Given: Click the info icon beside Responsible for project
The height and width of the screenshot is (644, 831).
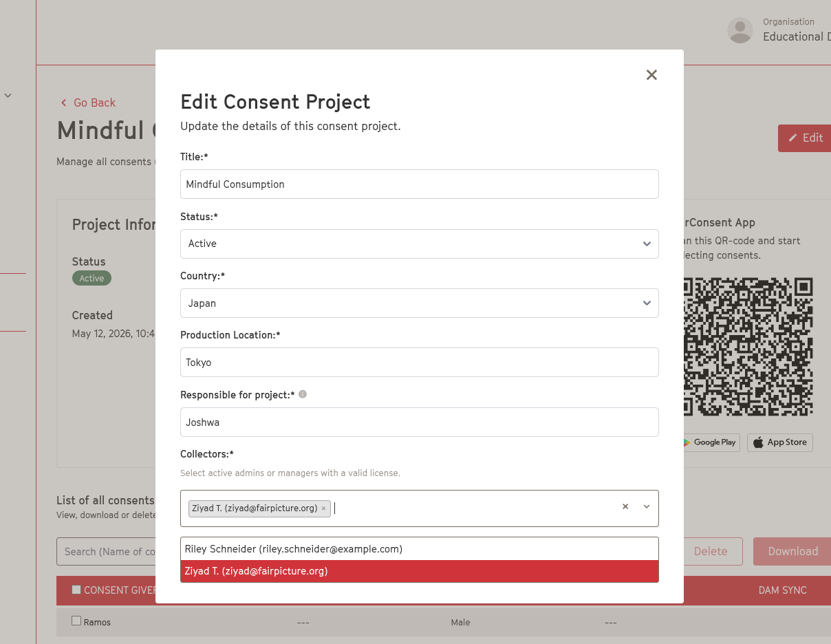Looking at the screenshot, I should [303, 394].
